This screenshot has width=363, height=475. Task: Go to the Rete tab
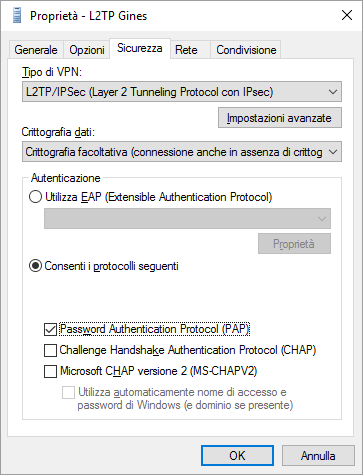point(186,50)
